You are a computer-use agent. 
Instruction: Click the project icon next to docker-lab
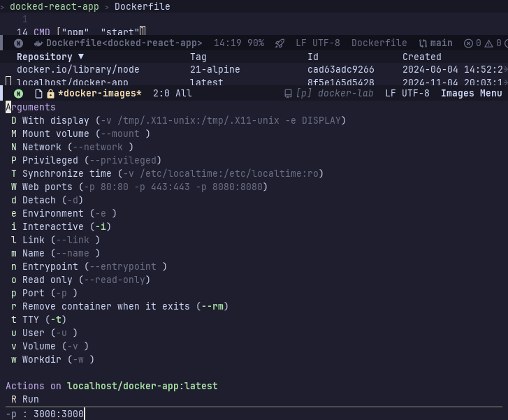[x=288, y=94]
